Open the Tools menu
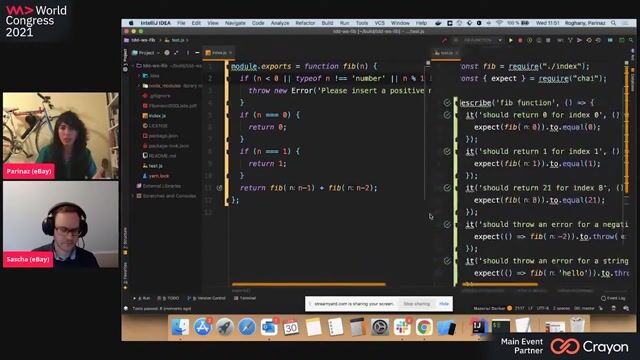 362,23
